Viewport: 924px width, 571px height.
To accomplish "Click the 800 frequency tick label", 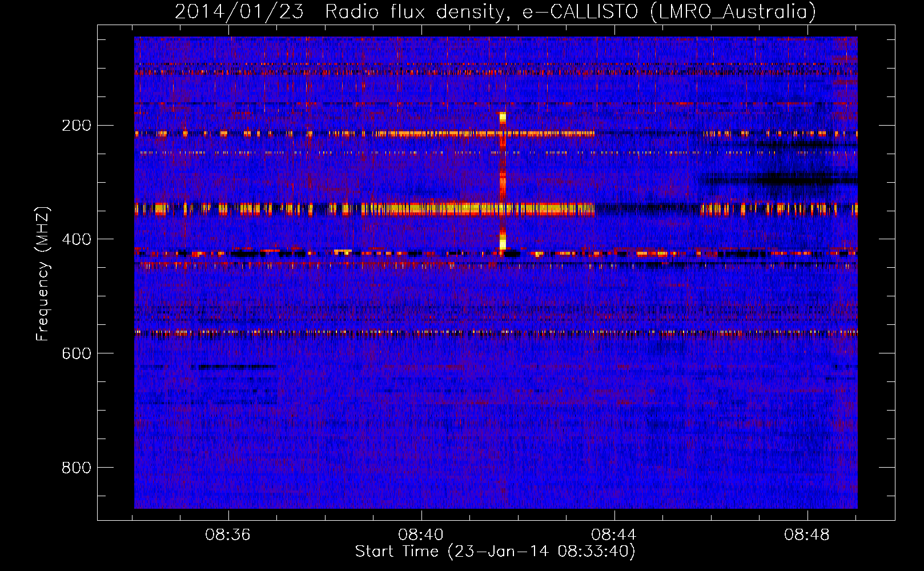I will pyautogui.click(x=77, y=468).
